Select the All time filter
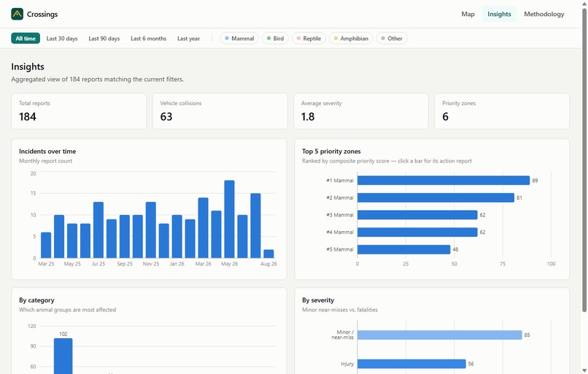This screenshot has height=374, width=588. [x=26, y=38]
